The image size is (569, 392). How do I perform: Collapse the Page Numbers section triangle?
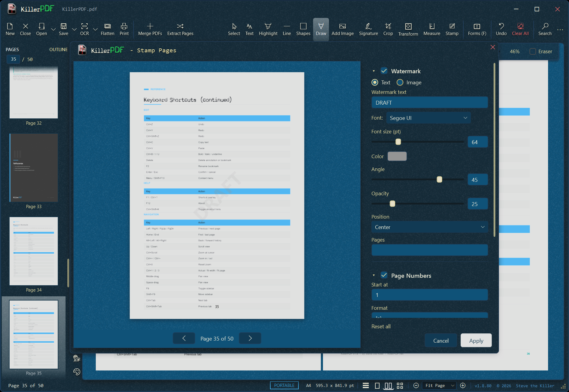pos(374,275)
